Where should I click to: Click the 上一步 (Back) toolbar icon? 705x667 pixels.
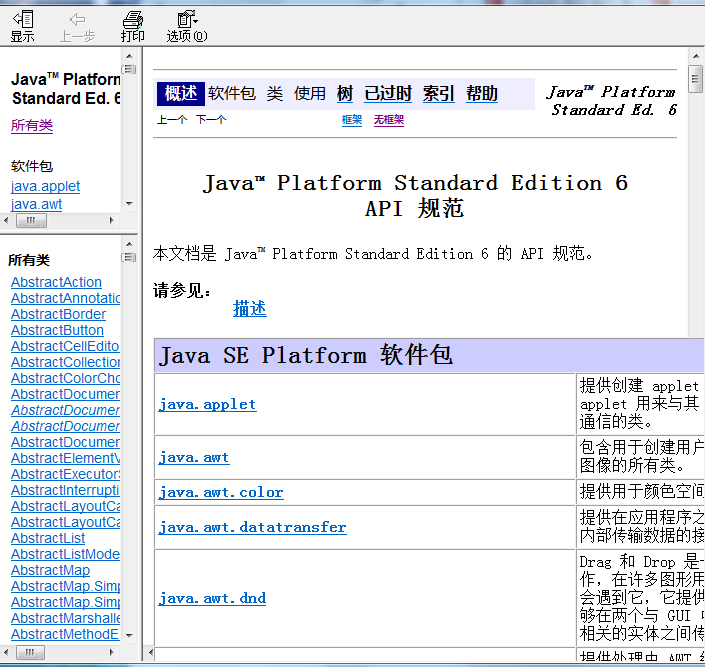click(x=77, y=26)
